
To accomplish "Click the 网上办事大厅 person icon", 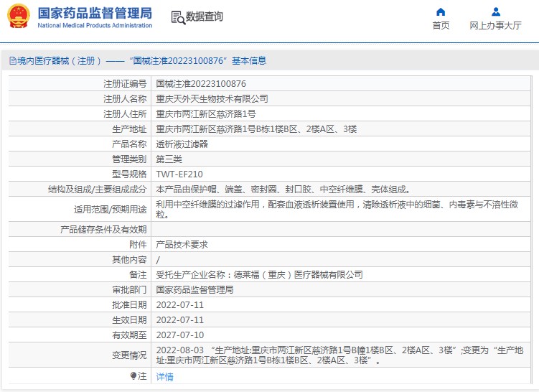I will tap(496, 12).
